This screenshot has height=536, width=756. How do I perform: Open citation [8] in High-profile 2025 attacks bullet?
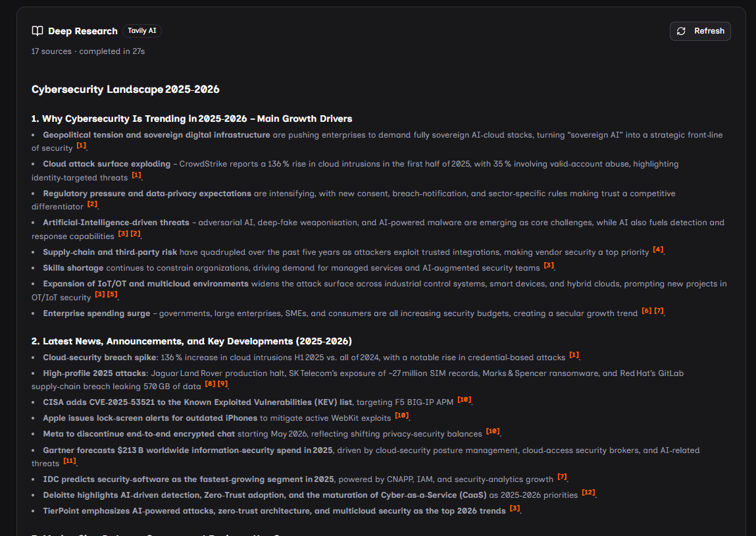210,384
